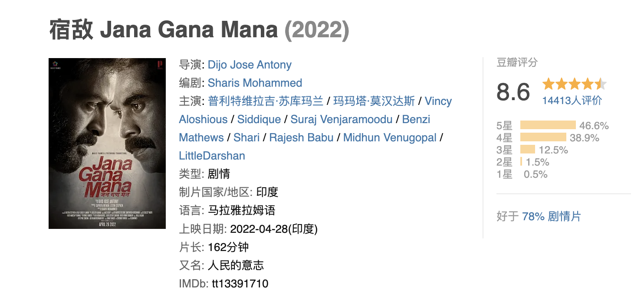This screenshot has width=644, height=300.
Task: Open Siddique actor page
Action: pyautogui.click(x=258, y=120)
